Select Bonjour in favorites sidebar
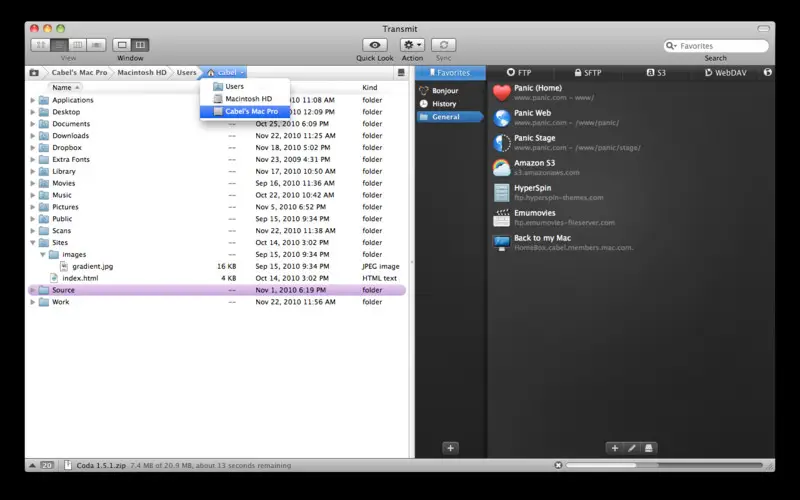 tap(445, 91)
